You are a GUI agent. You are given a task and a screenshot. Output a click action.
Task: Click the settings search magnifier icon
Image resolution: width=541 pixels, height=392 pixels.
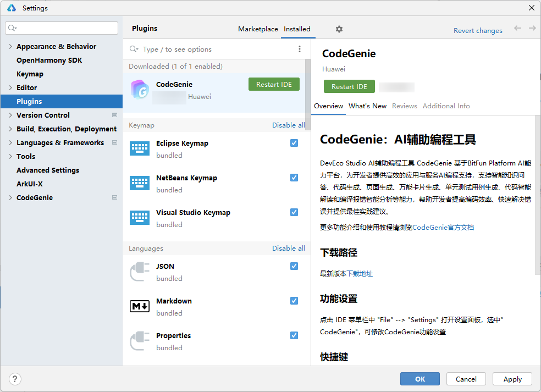(12, 28)
